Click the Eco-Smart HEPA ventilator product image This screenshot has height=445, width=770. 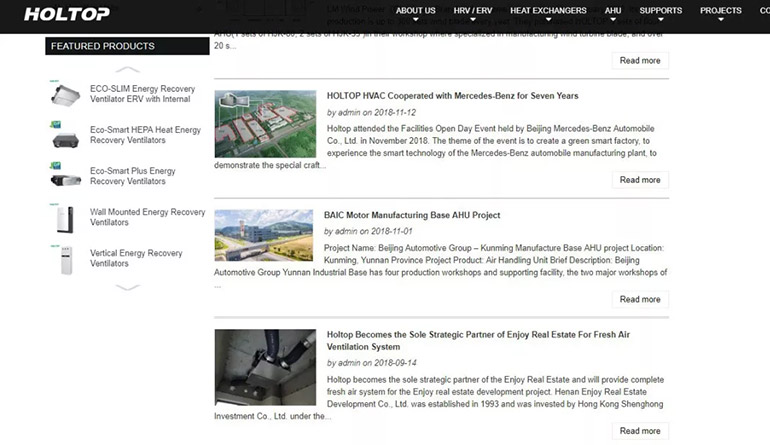65,135
